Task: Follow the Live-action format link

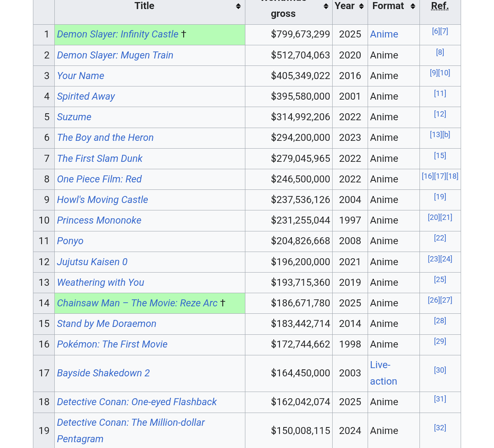Action: tap(383, 373)
